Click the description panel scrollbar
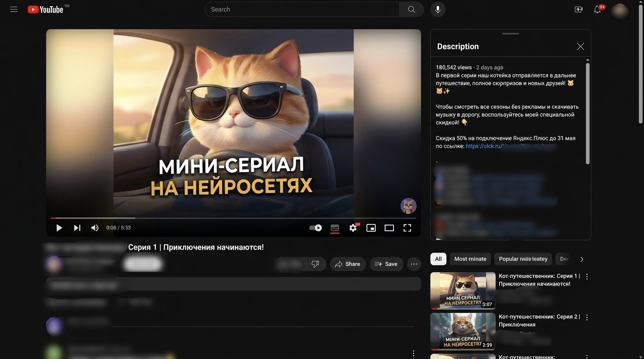The width and height of the screenshot is (644, 359). click(x=588, y=113)
